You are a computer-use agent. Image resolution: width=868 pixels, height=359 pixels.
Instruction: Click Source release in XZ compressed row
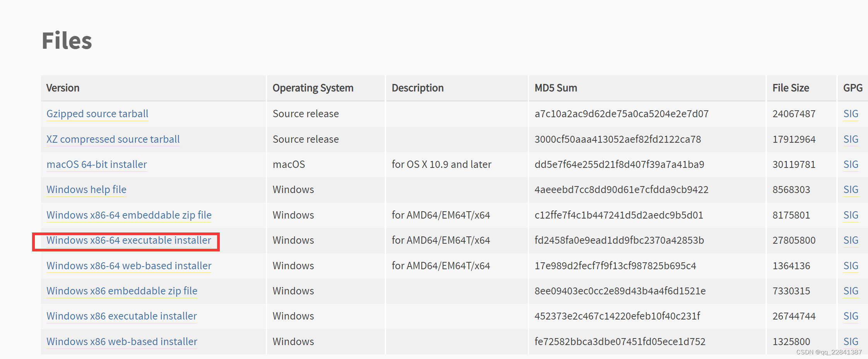coord(305,139)
